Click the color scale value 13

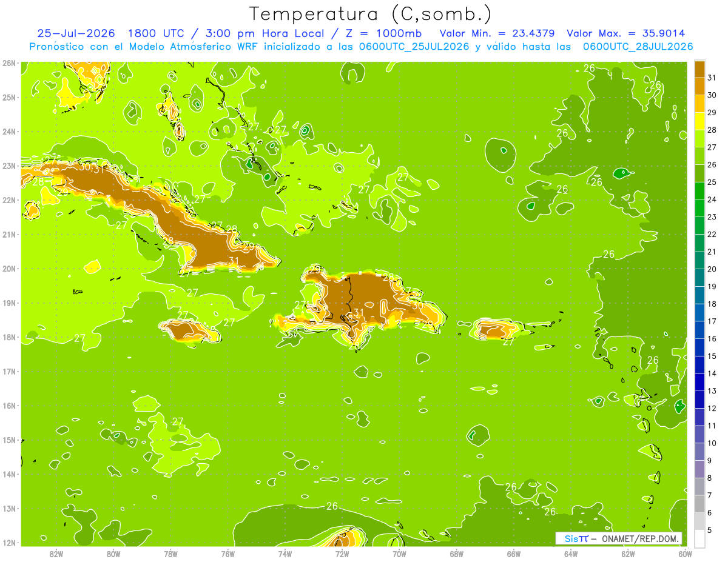click(712, 392)
